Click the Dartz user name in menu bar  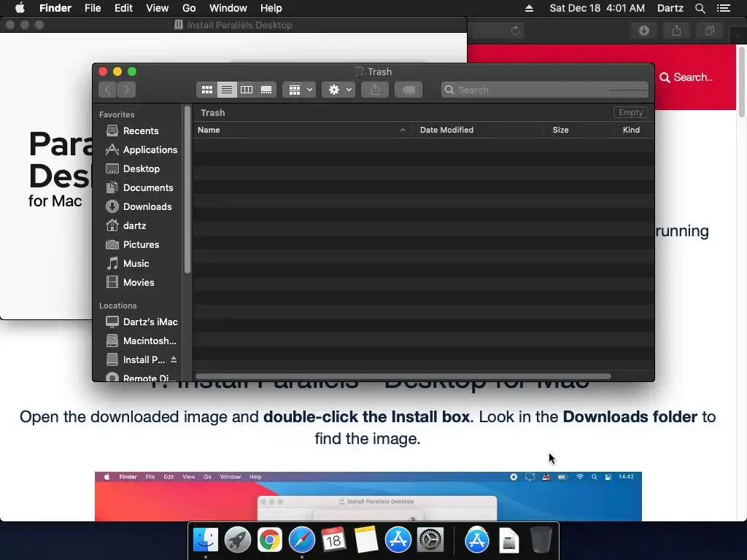pos(670,8)
